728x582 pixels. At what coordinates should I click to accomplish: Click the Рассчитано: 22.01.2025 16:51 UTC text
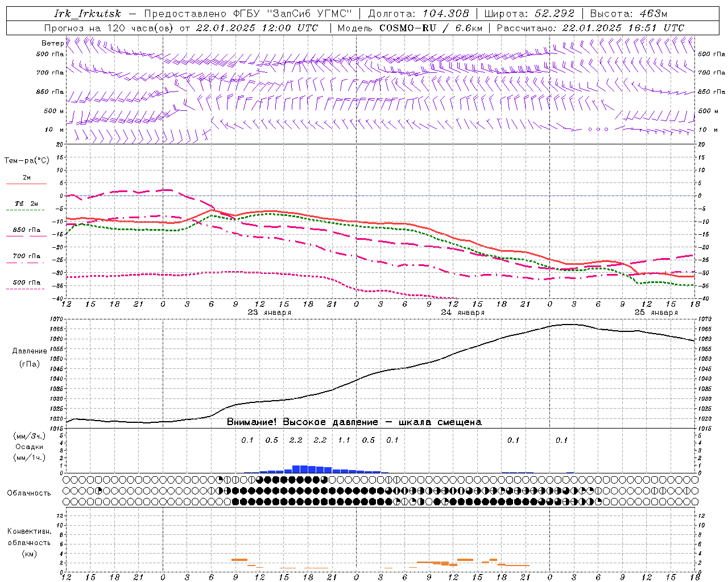pos(590,28)
